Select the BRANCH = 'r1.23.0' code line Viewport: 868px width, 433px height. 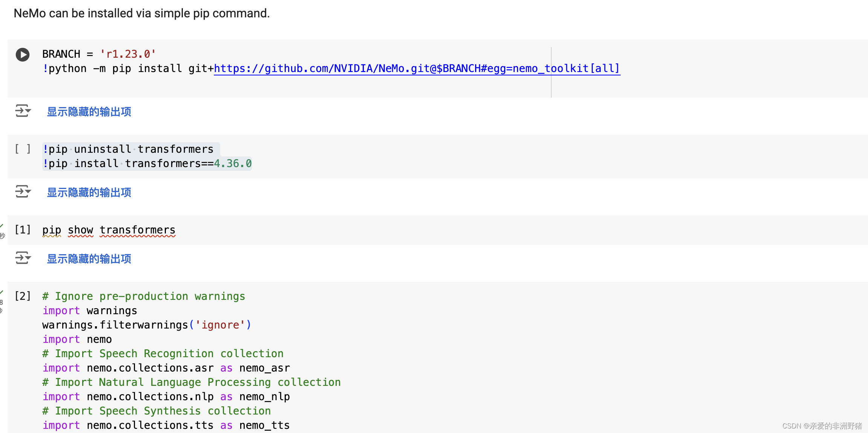pyautogui.click(x=100, y=54)
